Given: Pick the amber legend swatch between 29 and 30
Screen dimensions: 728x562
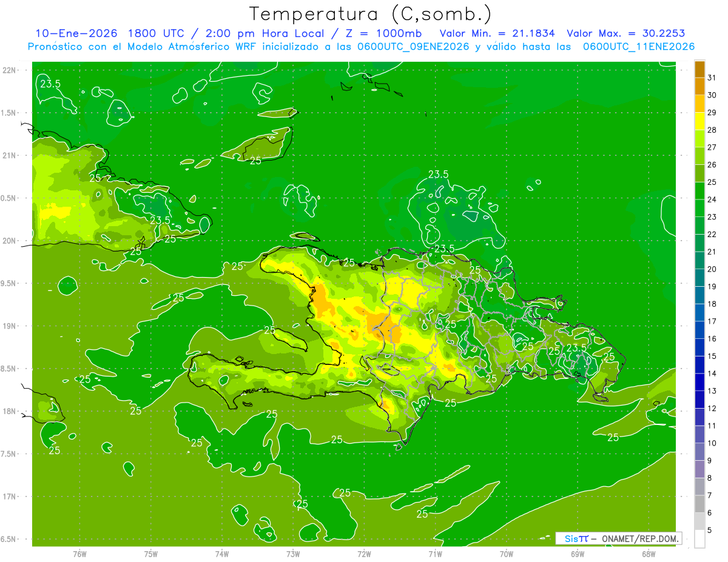Looking at the screenshot, I should [699, 104].
